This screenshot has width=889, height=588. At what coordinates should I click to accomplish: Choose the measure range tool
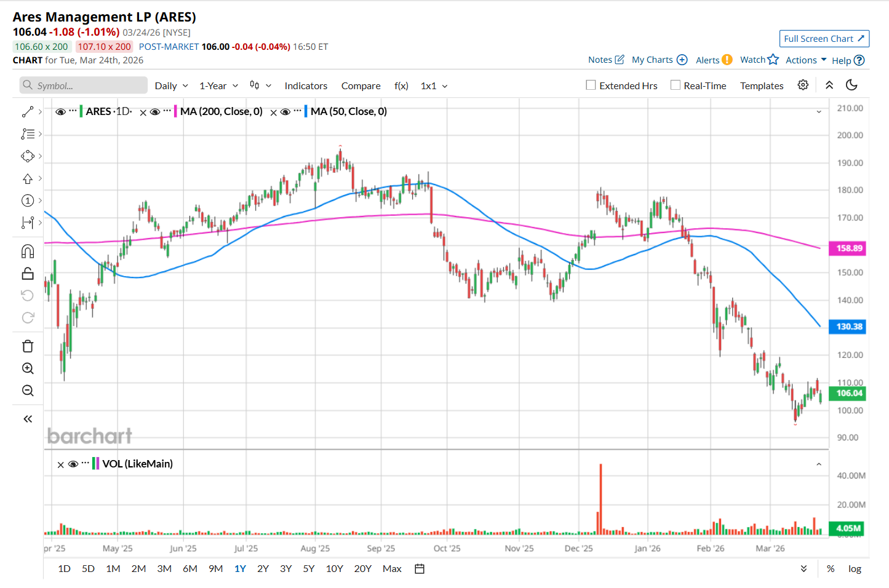coord(28,223)
